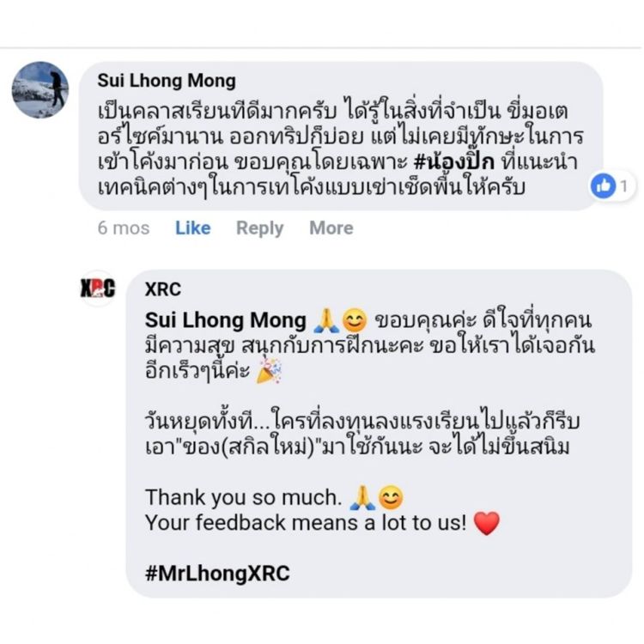Open the XRC page name

(x=163, y=289)
